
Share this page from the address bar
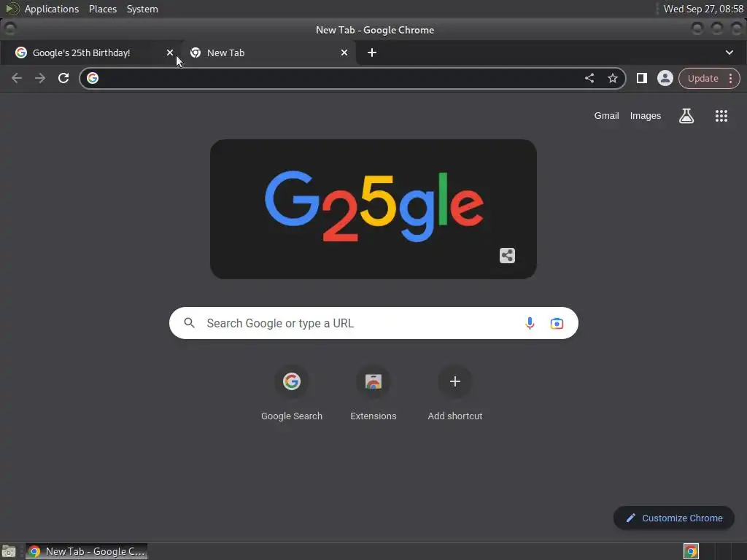coord(589,78)
